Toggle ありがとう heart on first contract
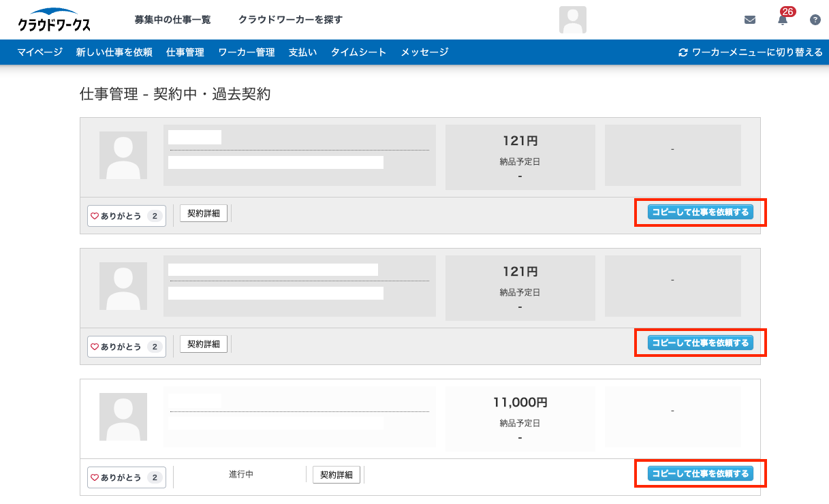This screenshot has height=504, width=829. point(95,216)
